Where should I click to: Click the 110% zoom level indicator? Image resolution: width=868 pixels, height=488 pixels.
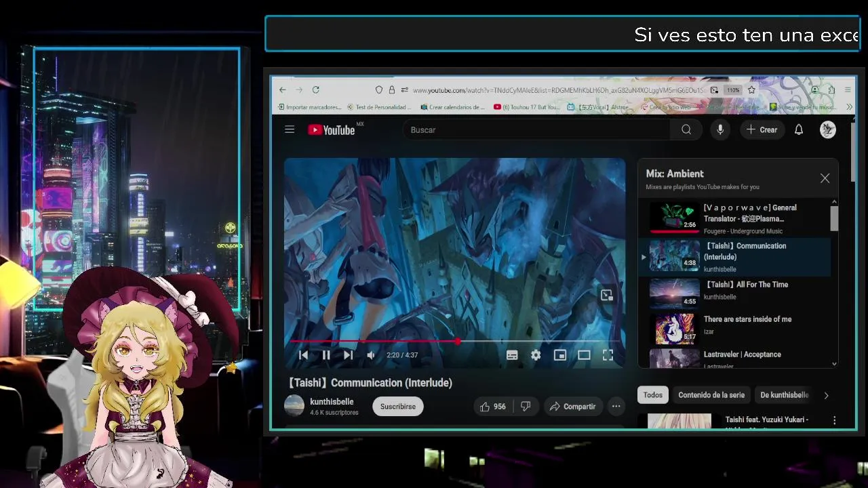pyautogui.click(x=733, y=89)
